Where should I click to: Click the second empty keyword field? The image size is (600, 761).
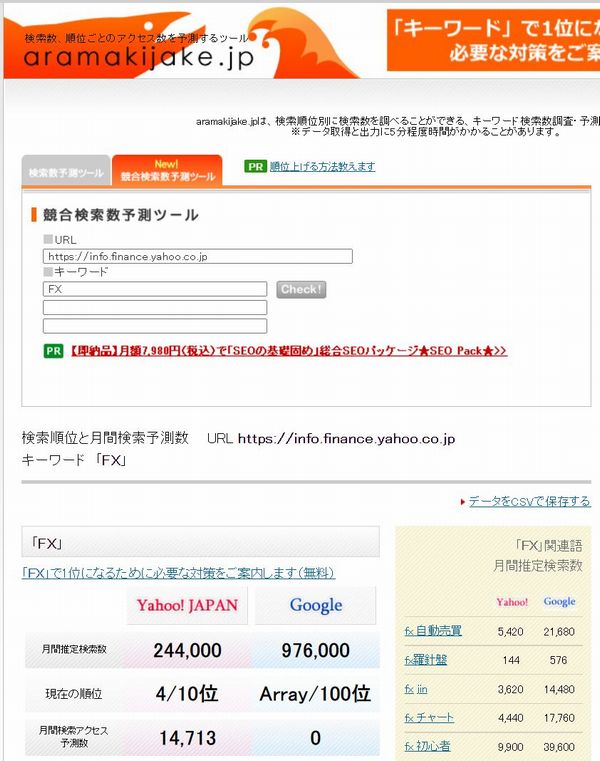click(155, 307)
